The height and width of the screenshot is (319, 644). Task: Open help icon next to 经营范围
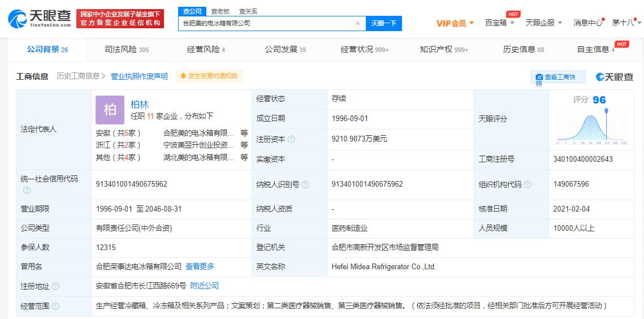pyautogui.click(x=55, y=306)
